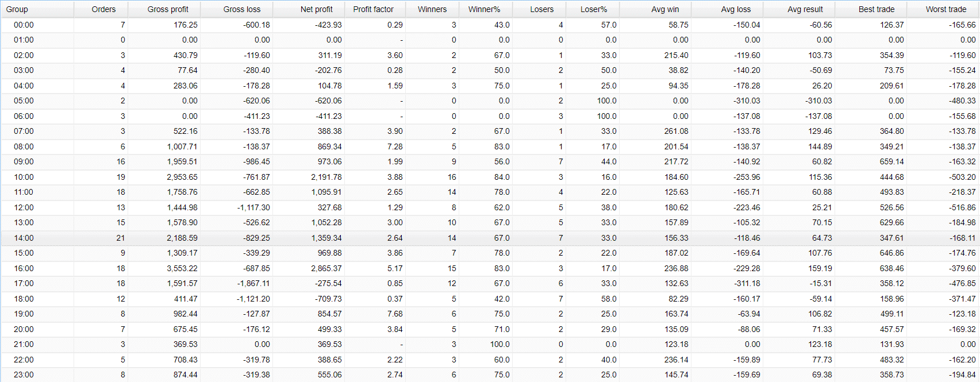Click profit factor 7.28 in 08:00 row
980x382 pixels.
pyautogui.click(x=395, y=146)
